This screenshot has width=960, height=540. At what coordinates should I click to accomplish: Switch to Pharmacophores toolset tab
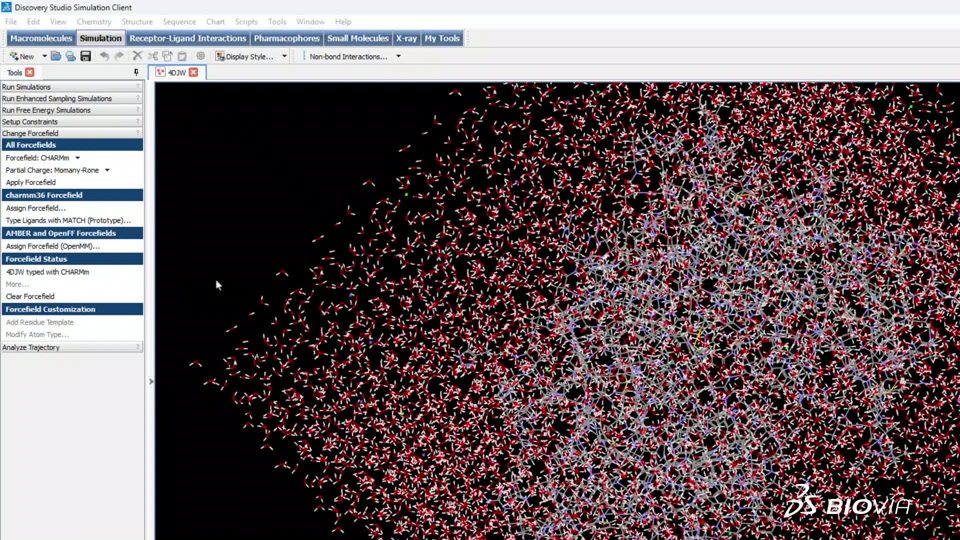tap(287, 38)
